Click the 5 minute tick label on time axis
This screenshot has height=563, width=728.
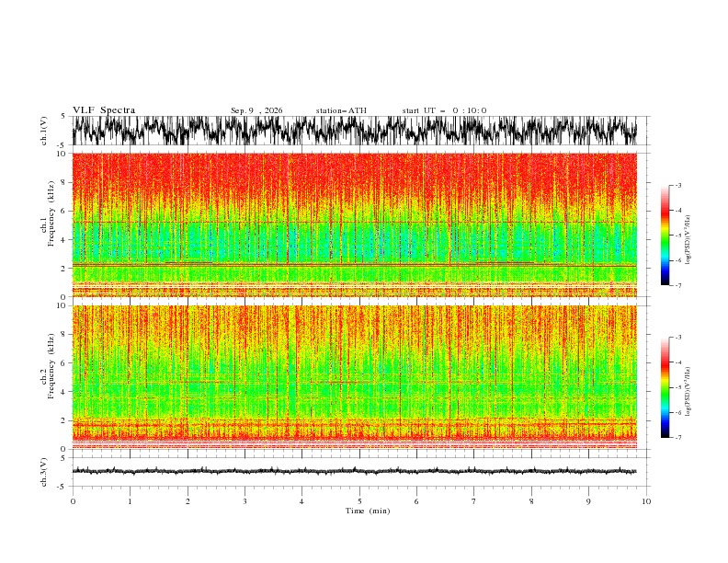click(359, 501)
